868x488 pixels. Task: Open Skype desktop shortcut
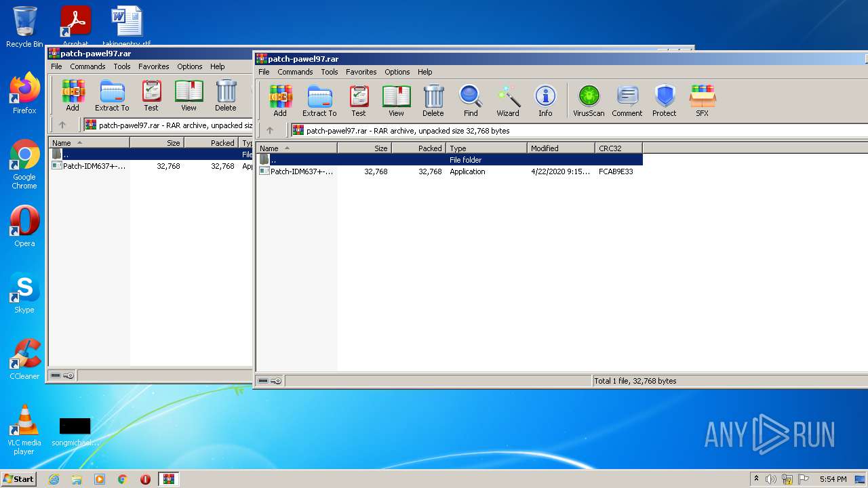coord(24,293)
